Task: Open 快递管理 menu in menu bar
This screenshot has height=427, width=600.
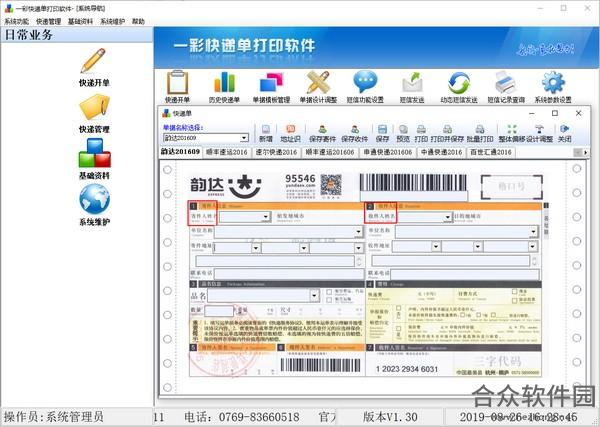Action: [x=49, y=21]
